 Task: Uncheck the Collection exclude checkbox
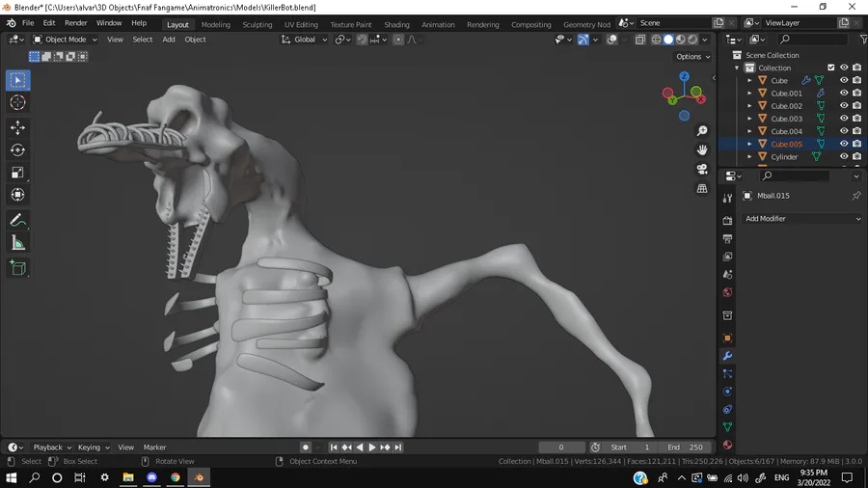click(x=831, y=68)
